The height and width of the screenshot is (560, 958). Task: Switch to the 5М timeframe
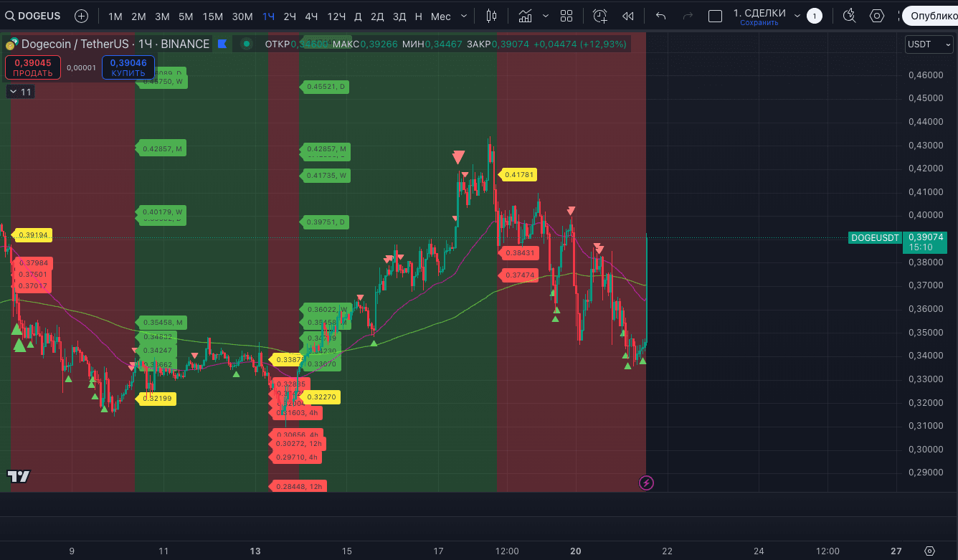[186, 16]
